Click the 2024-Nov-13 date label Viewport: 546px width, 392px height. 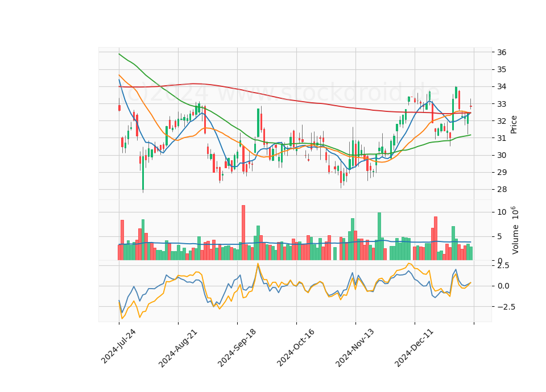(355, 348)
